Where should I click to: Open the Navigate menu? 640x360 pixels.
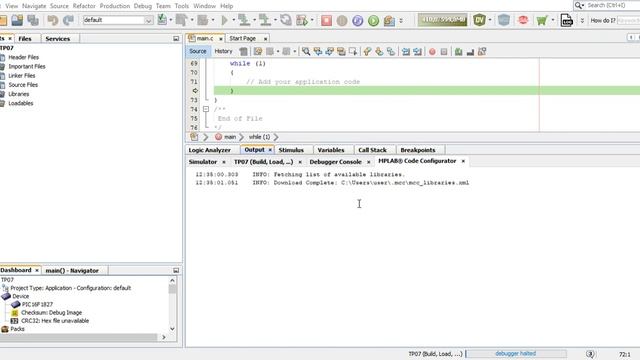tap(34, 6)
